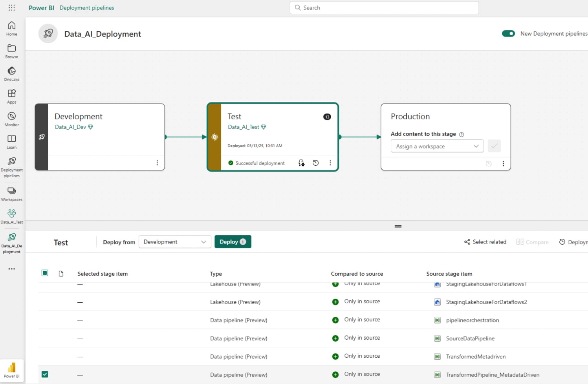588x384 pixels.
Task: Confirm workspace assignment checkmark button
Action: [x=494, y=146]
